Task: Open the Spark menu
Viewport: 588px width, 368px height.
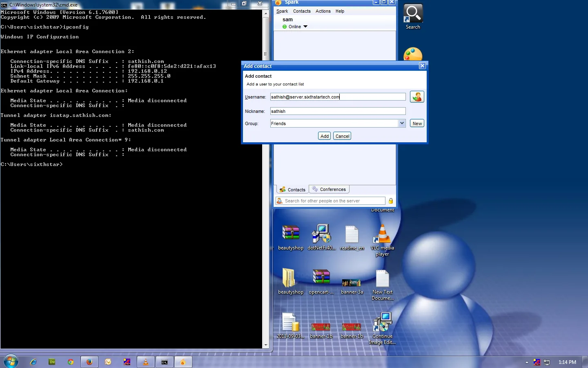Action: pyautogui.click(x=282, y=11)
